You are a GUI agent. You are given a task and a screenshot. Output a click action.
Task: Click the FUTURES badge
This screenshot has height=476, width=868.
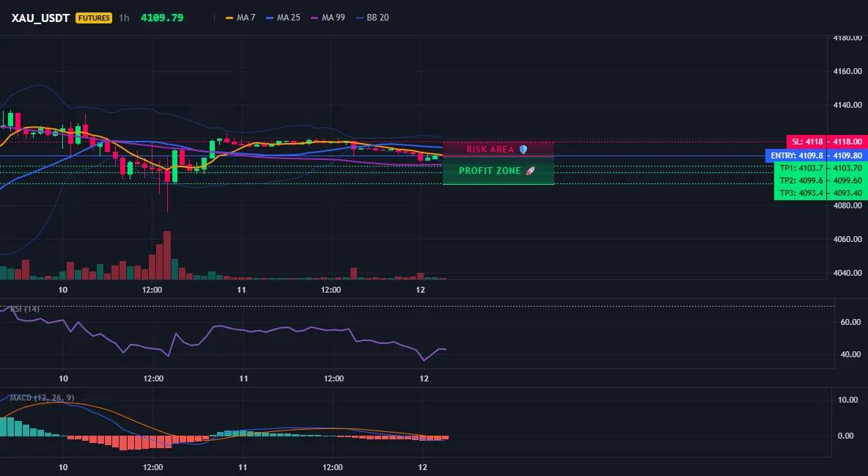94,18
